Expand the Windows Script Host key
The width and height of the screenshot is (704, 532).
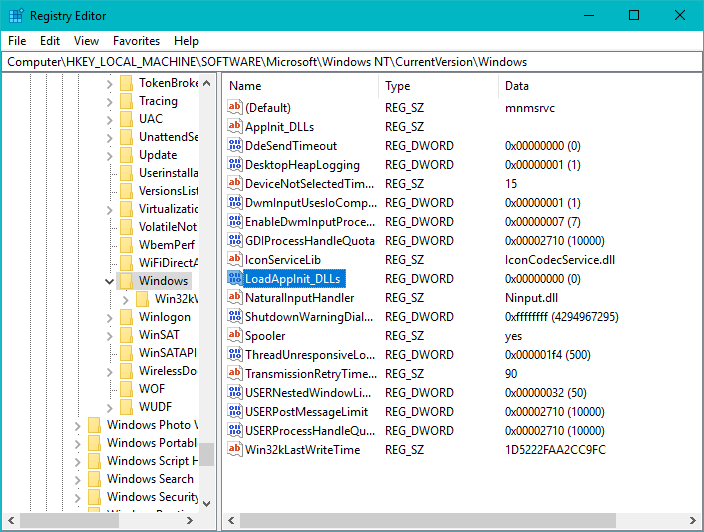tap(77, 462)
